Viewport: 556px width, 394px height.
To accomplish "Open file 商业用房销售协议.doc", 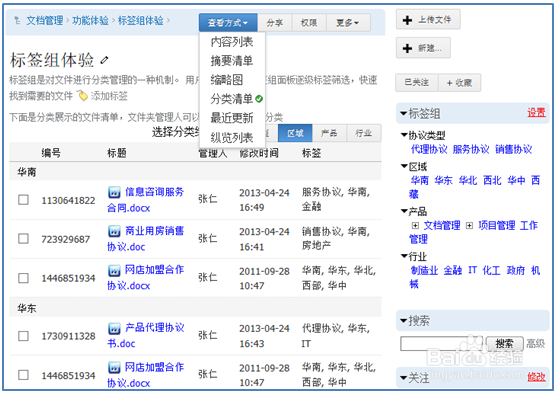I will tap(146, 239).
